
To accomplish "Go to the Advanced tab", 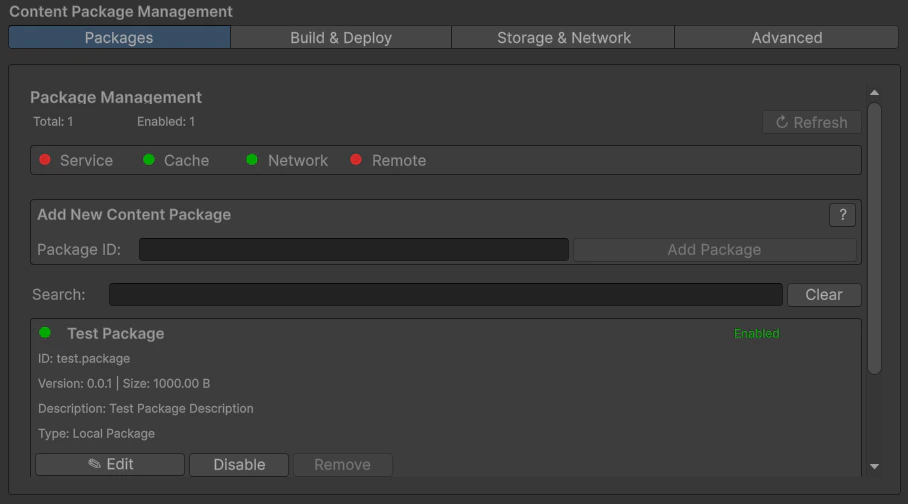I will click(x=786, y=38).
